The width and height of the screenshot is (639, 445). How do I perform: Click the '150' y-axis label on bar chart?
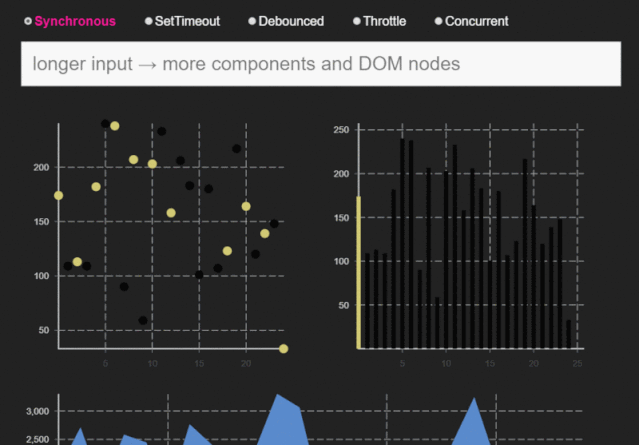(342, 218)
